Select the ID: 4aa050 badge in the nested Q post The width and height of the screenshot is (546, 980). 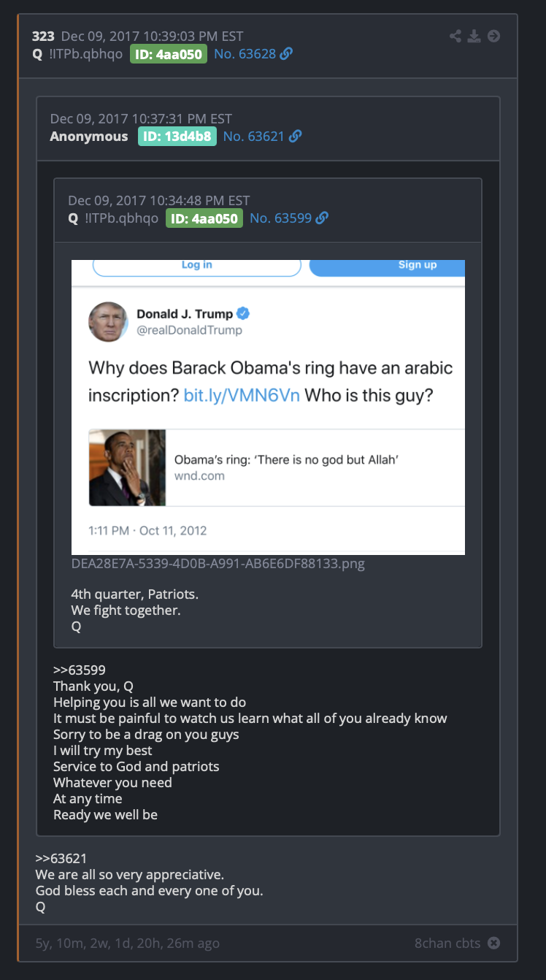coord(204,218)
